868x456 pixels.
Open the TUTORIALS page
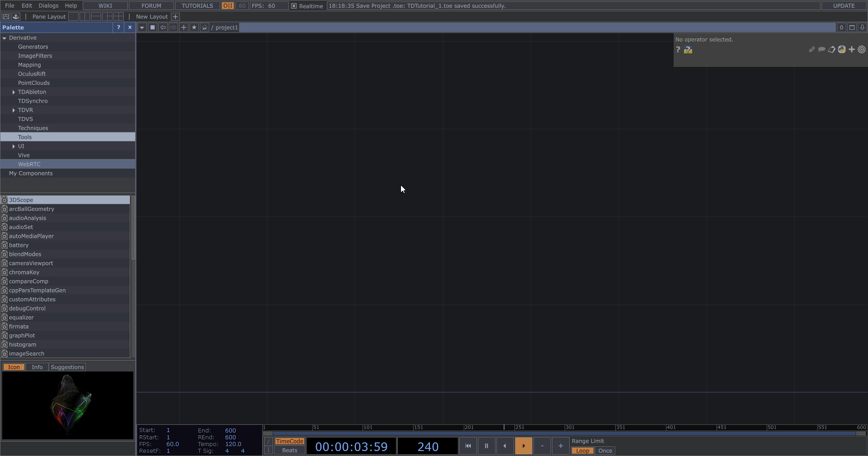click(x=197, y=6)
